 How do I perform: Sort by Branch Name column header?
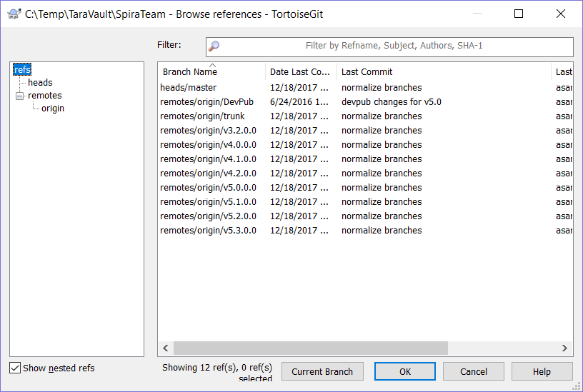tap(190, 72)
